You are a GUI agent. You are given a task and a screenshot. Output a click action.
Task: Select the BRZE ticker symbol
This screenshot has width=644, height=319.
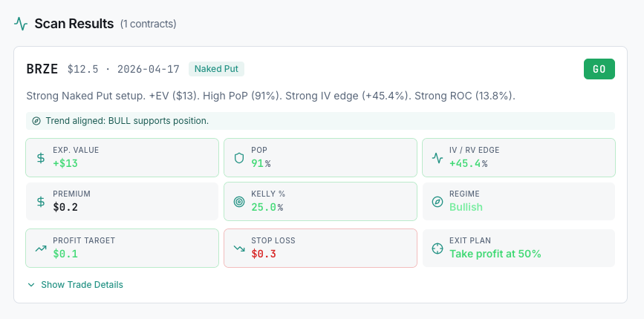(42, 69)
